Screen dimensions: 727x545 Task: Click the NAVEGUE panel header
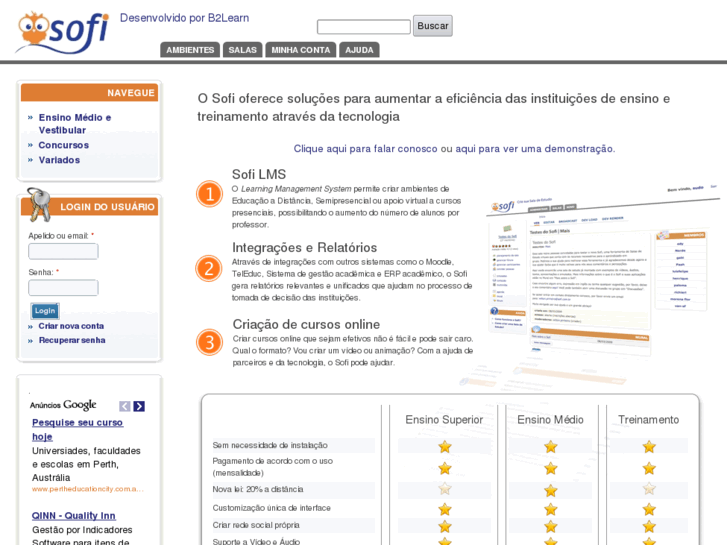click(x=89, y=93)
